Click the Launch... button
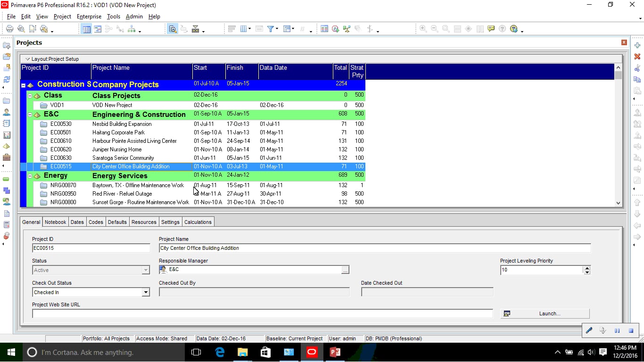Viewport: 644px width, 362px height. (x=545, y=313)
